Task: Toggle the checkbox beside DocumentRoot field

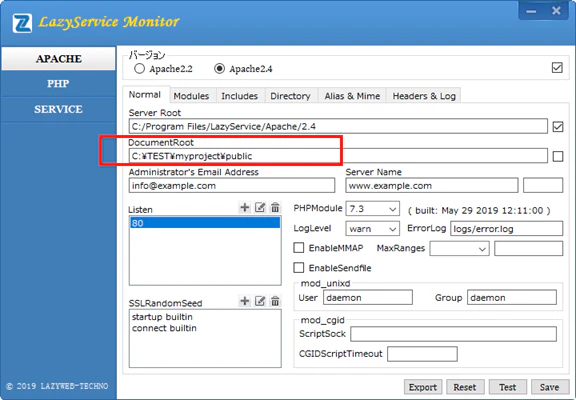Action: 558,156
